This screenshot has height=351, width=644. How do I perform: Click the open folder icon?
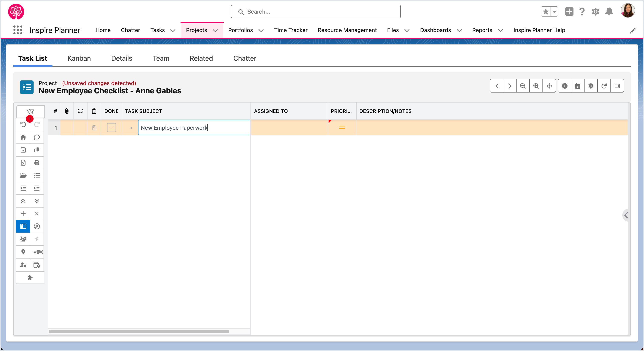pos(23,175)
